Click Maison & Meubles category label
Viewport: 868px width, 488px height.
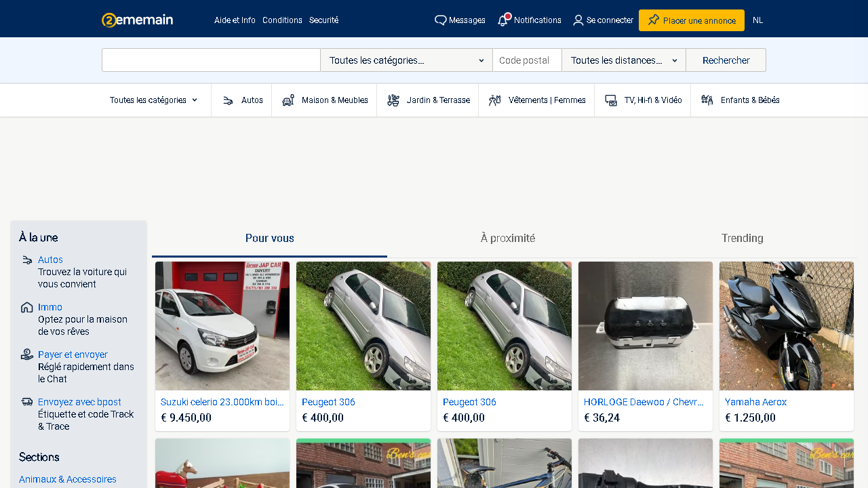335,100
